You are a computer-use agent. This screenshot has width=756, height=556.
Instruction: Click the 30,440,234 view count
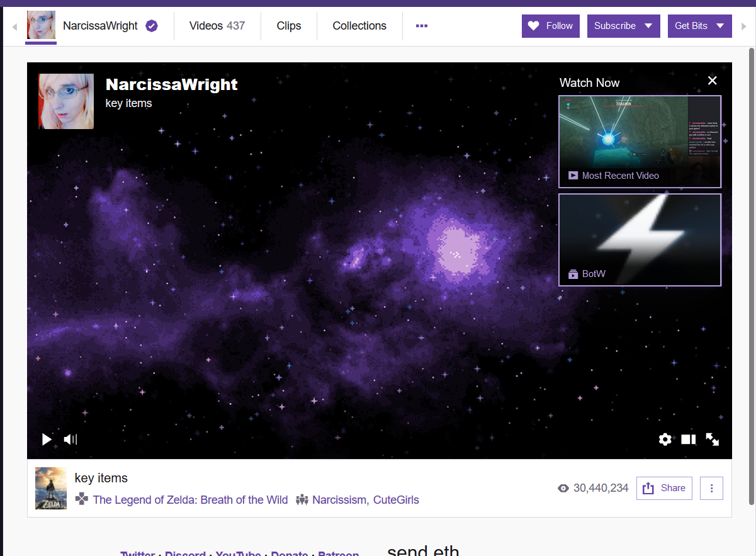tap(601, 488)
